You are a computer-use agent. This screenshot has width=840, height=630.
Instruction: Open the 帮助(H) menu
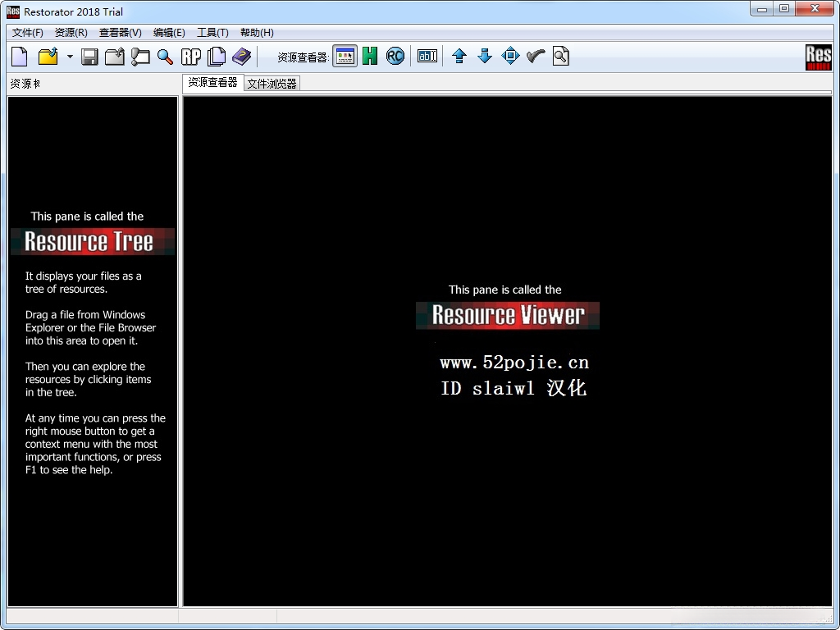(257, 33)
